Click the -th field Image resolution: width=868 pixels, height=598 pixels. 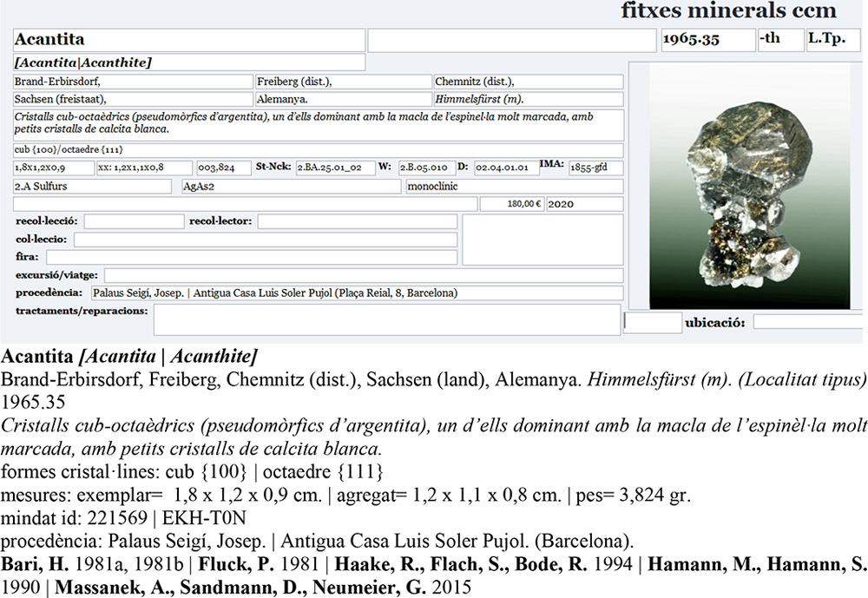(x=780, y=40)
